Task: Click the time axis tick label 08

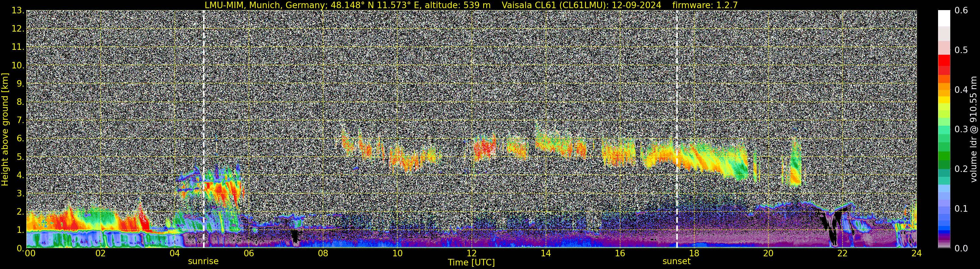Action: 323,254
